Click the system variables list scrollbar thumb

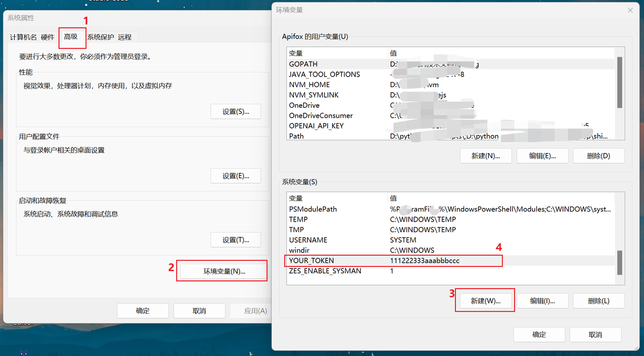[x=620, y=262]
